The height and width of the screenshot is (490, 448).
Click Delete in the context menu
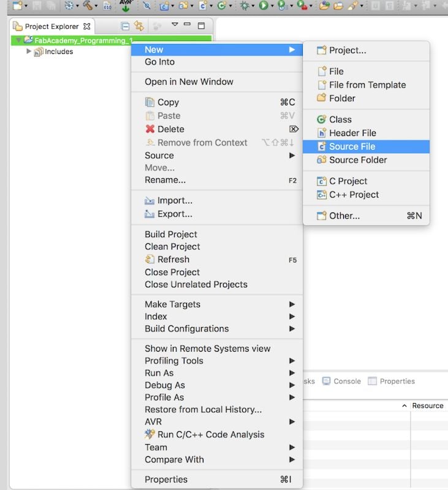(x=217, y=129)
